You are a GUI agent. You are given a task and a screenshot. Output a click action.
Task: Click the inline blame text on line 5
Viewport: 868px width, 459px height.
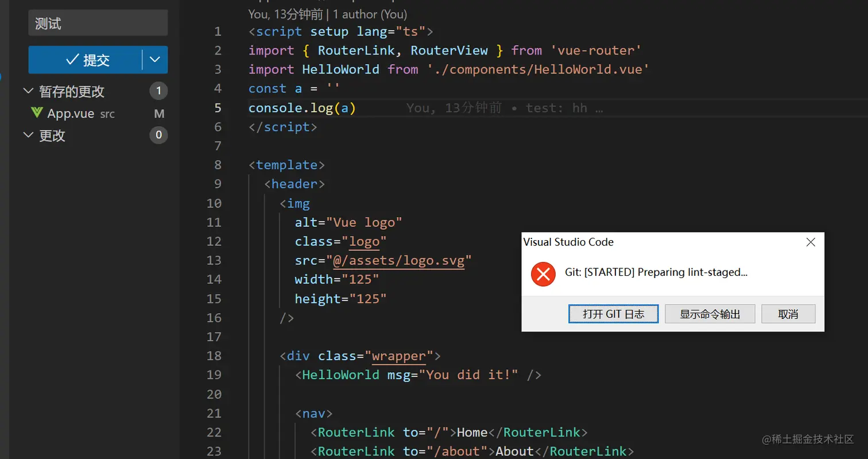505,107
